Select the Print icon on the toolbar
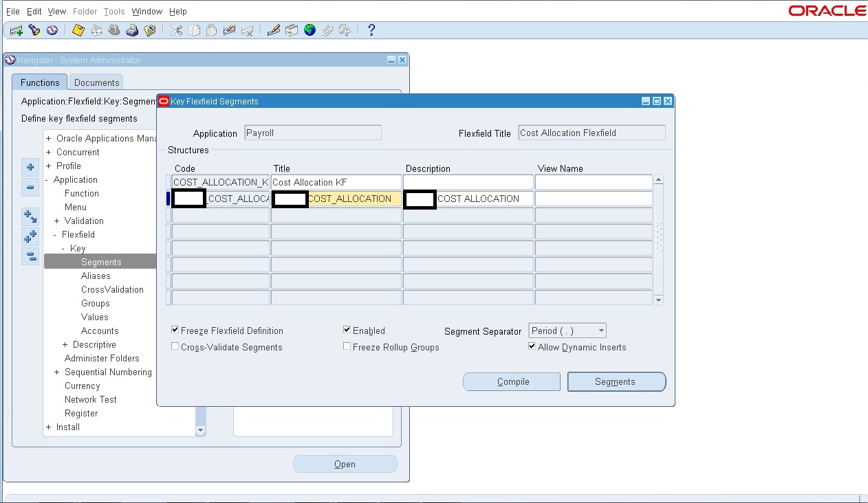The height and width of the screenshot is (503, 868). tap(133, 30)
